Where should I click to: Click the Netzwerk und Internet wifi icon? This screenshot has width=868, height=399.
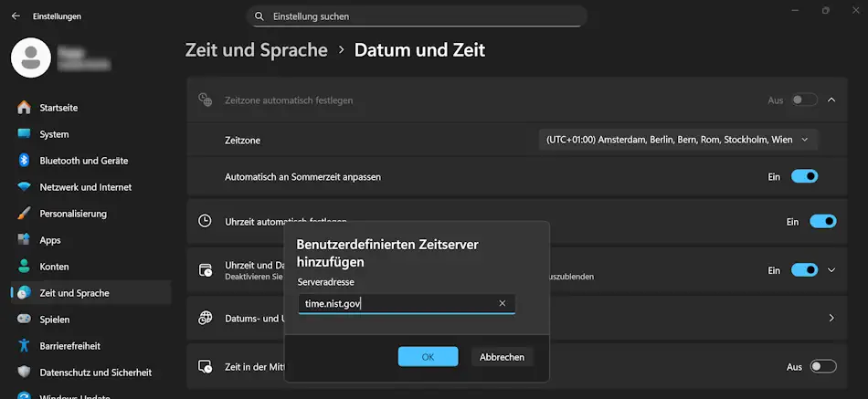coord(24,187)
